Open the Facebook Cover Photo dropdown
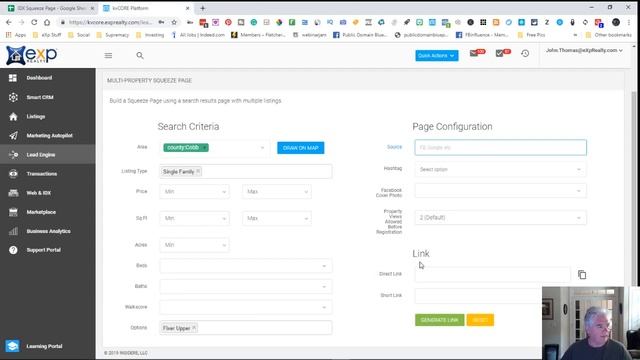640x360 pixels. (500, 191)
